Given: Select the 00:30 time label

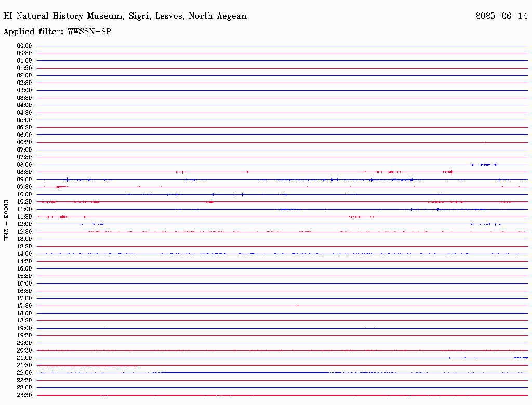Looking at the screenshot, I should [x=24, y=53].
